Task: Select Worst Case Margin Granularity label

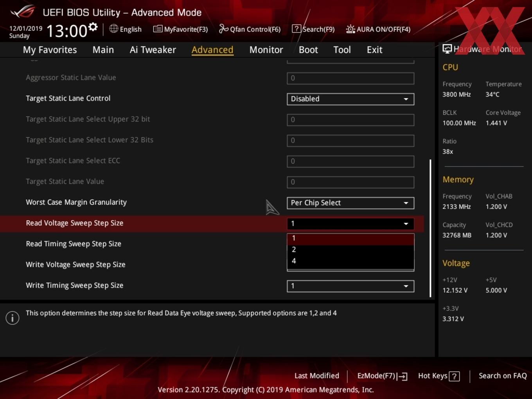Action: (x=76, y=202)
